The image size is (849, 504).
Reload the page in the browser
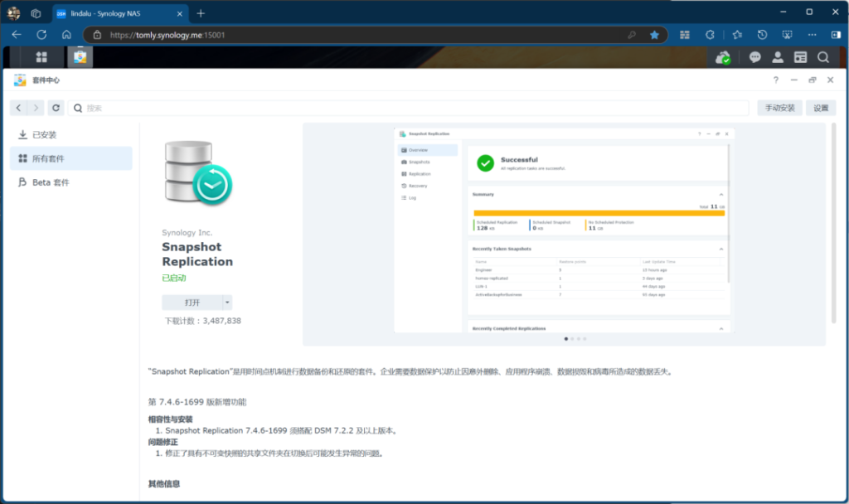pyautogui.click(x=41, y=35)
